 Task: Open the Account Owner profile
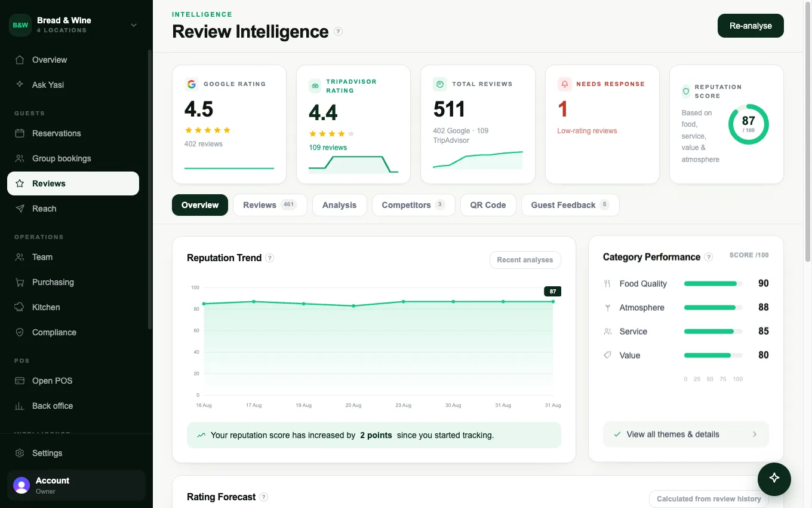tap(76, 485)
